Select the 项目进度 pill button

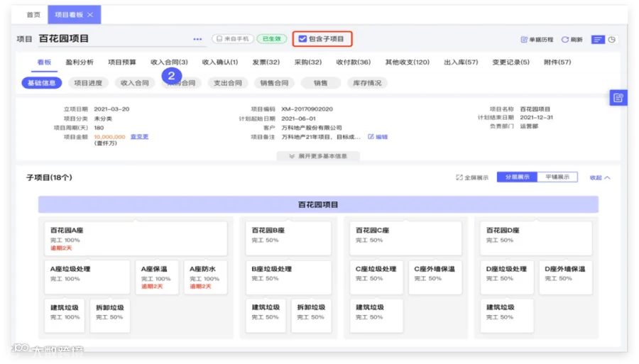[x=88, y=83]
